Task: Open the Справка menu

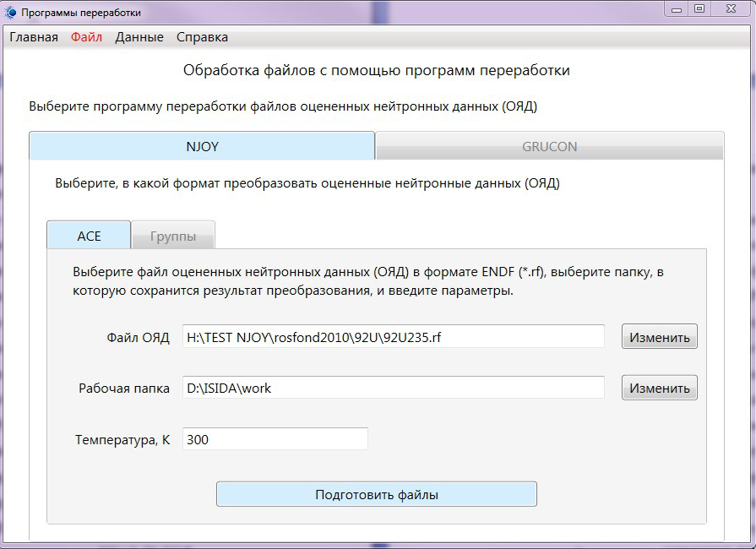Action: coord(202,37)
